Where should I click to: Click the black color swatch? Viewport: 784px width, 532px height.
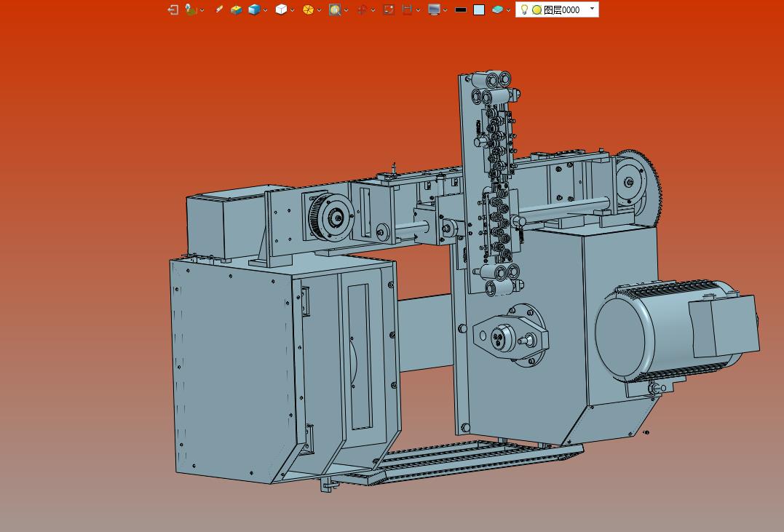pos(461,9)
